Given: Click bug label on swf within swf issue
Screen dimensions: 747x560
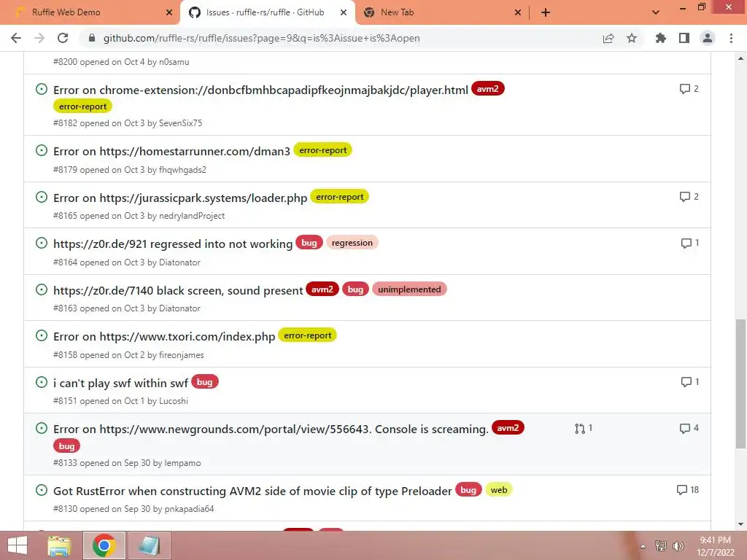Looking at the screenshot, I should (204, 382).
